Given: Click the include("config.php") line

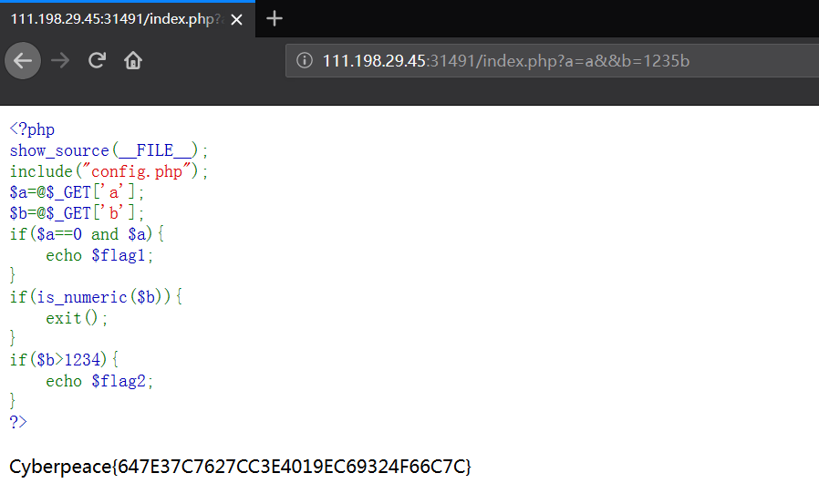Looking at the screenshot, I should tap(109, 171).
